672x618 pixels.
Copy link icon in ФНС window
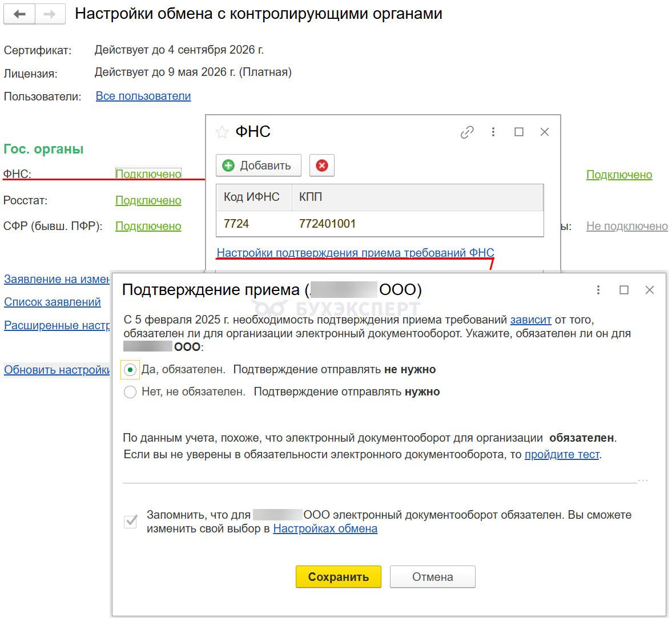[x=467, y=132]
